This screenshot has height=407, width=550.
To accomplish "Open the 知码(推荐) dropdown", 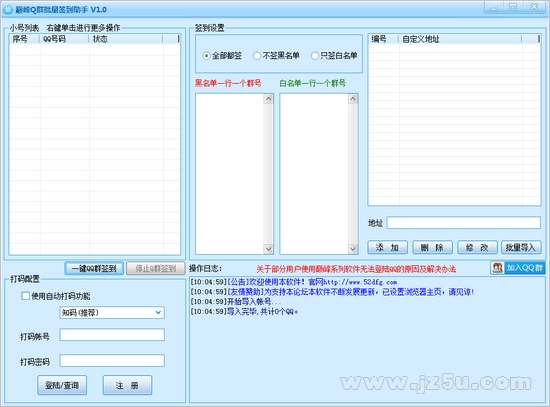I will [112, 313].
